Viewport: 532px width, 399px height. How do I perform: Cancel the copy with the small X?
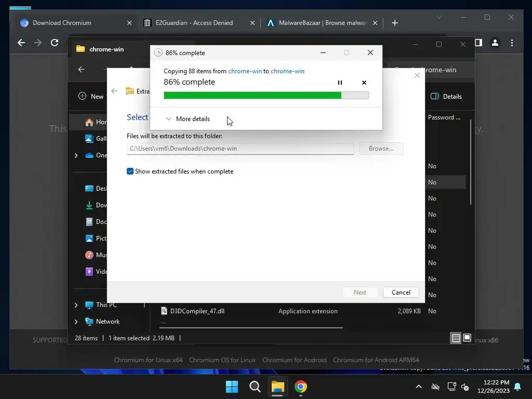pyautogui.click(x=364, y=83)
